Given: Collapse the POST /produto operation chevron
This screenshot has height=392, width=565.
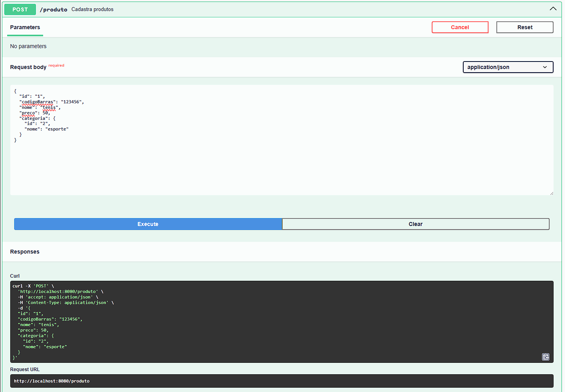Looking at the screenshot, I should 553,9.
